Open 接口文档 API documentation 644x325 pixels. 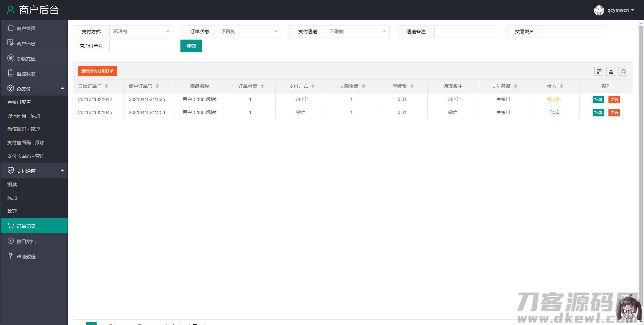(26, 241)
